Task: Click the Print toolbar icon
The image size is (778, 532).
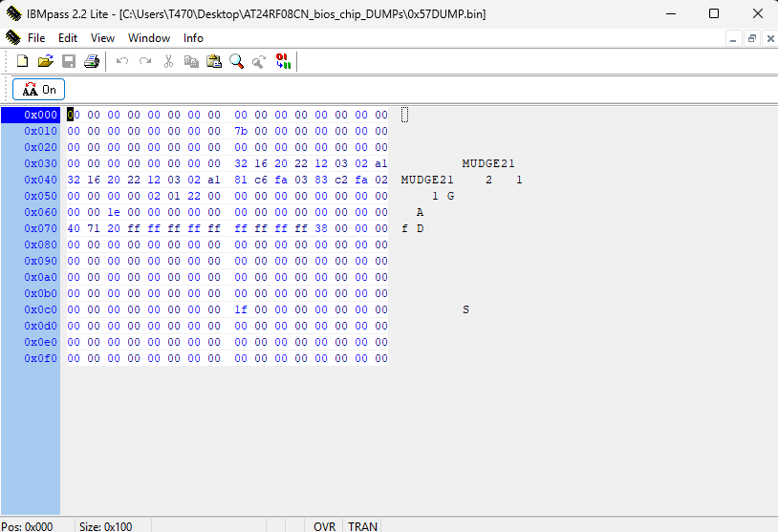Action: pos(92,61)
